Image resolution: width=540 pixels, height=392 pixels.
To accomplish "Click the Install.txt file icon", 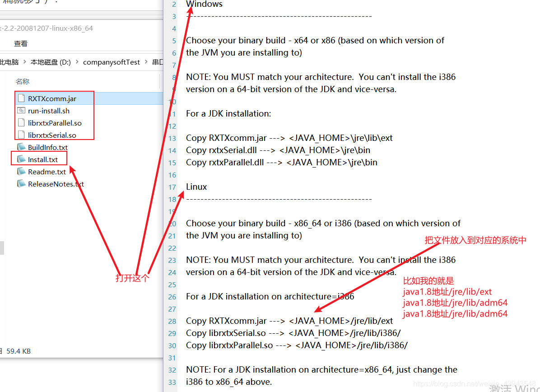I will pos(21,159).
